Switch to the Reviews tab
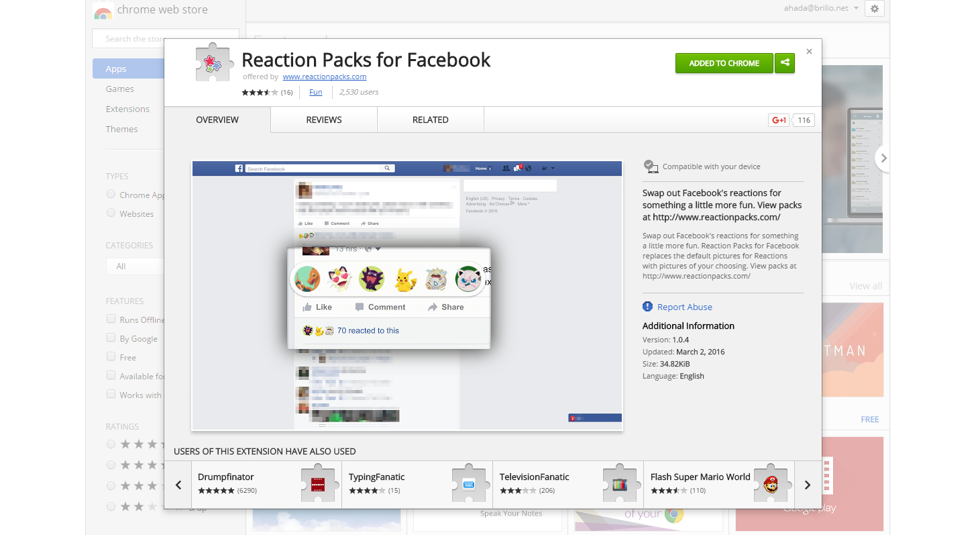The image size is (980, 535). coord(323,119)
